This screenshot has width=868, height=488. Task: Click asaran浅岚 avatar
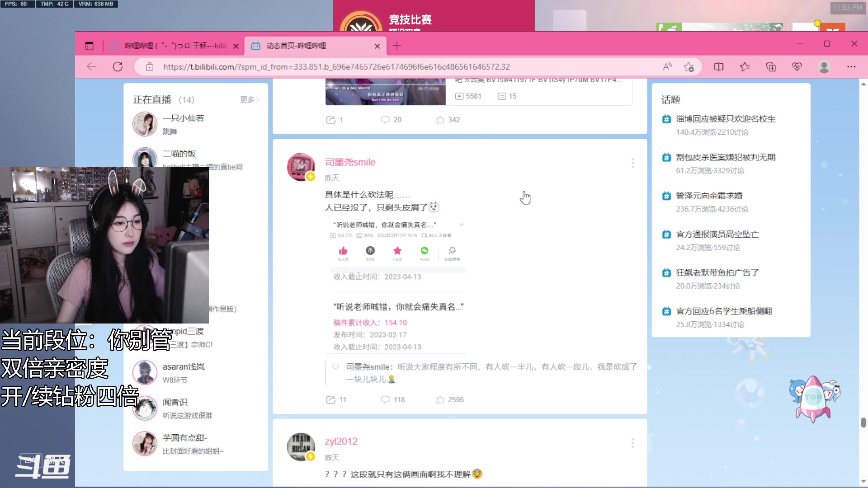pos(145,372)
